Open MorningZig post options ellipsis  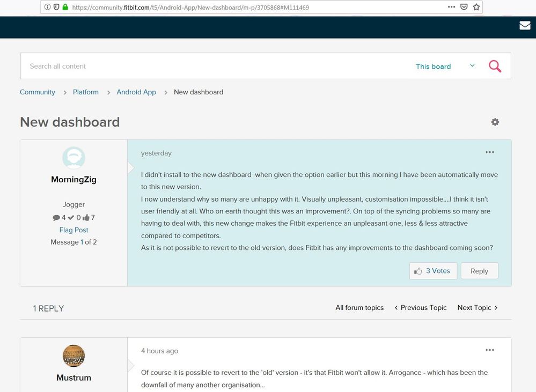point(489,152)
